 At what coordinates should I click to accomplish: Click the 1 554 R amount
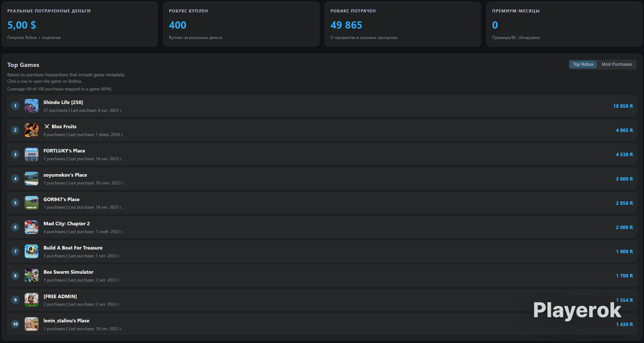[x=624, y=300]
